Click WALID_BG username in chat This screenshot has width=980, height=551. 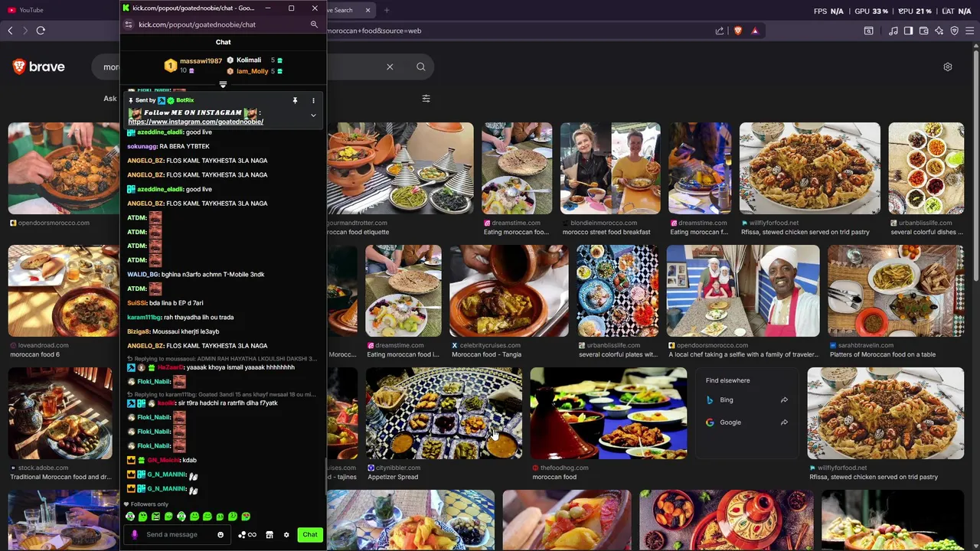(142, 275)
